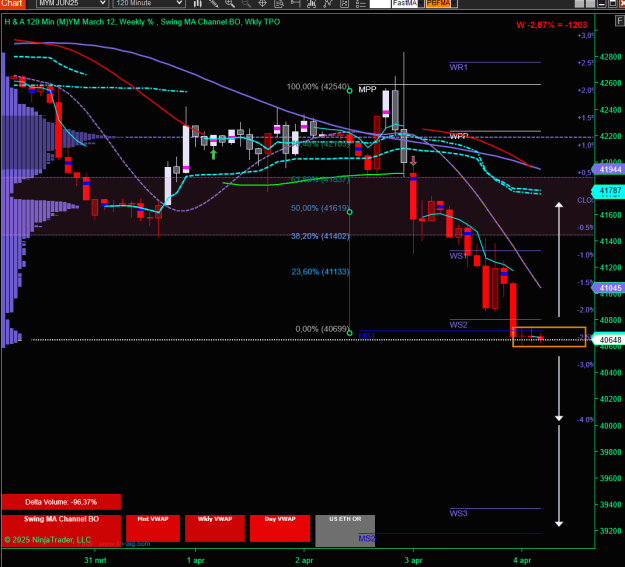Image resolution: width=625 pixels, height=567 pixels.
Task: Click the orange PBFMA button
Action: coord(438,3)
